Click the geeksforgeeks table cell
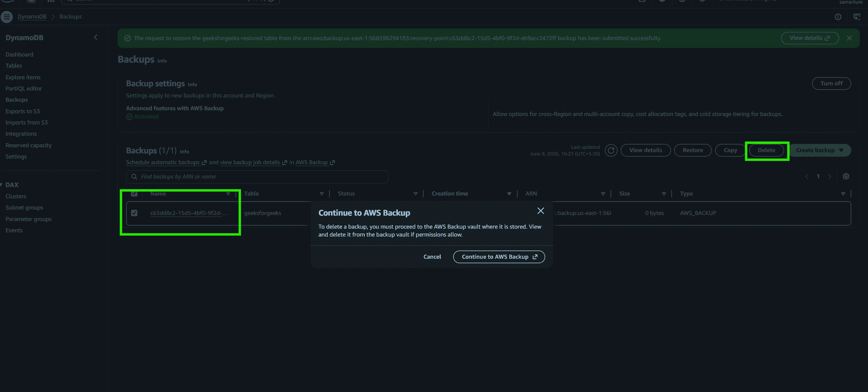The image size is (868, 392). pos(263,213)
